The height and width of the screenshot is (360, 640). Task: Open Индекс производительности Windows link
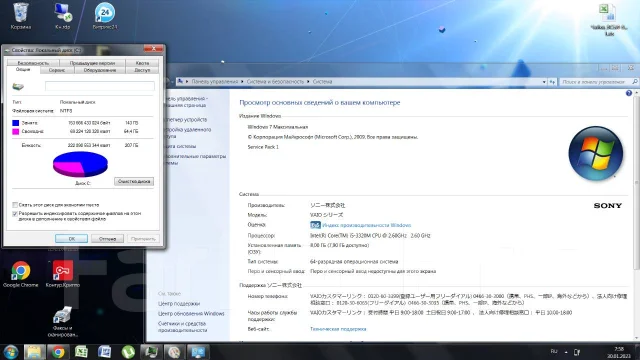coord(367,225)
